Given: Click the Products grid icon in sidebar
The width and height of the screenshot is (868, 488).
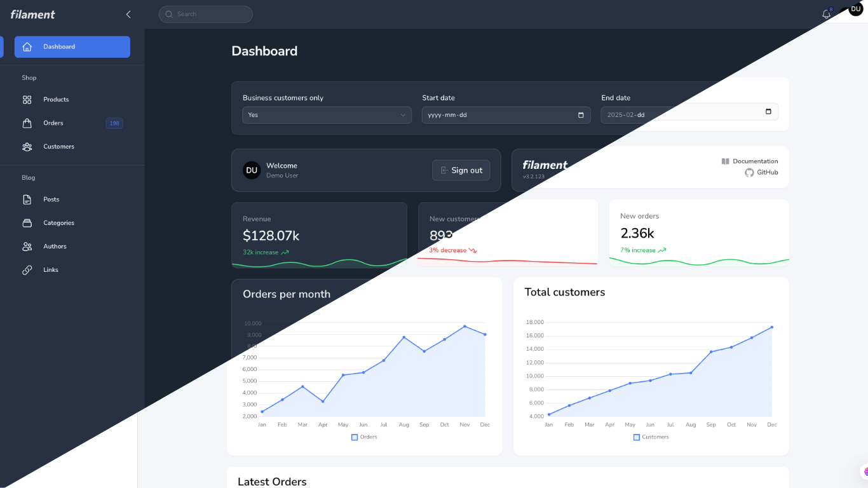Looking at the screenshot, I should [x=27, y=100].
